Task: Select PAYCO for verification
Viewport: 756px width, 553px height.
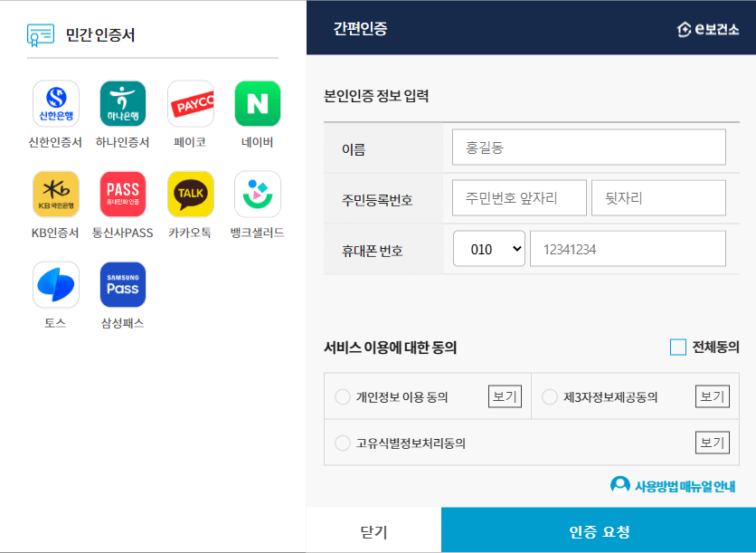Action: pos(190,102)
